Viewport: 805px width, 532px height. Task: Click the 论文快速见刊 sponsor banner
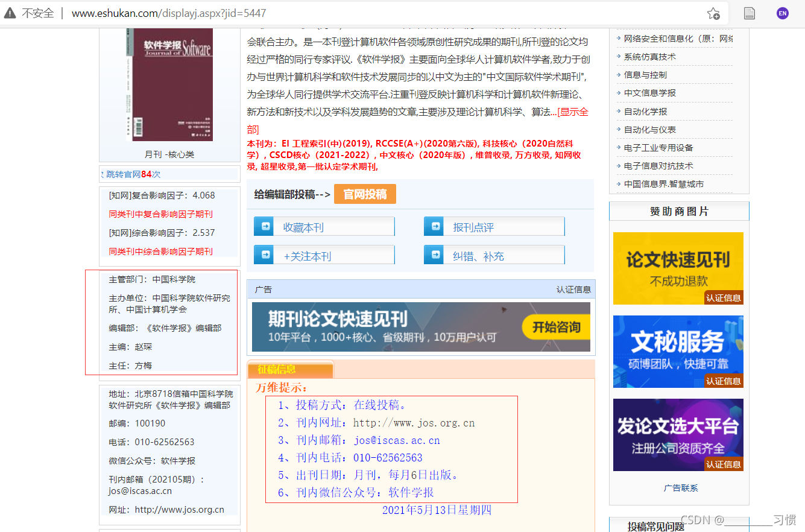pyautogui.click(x=678, y=268)
